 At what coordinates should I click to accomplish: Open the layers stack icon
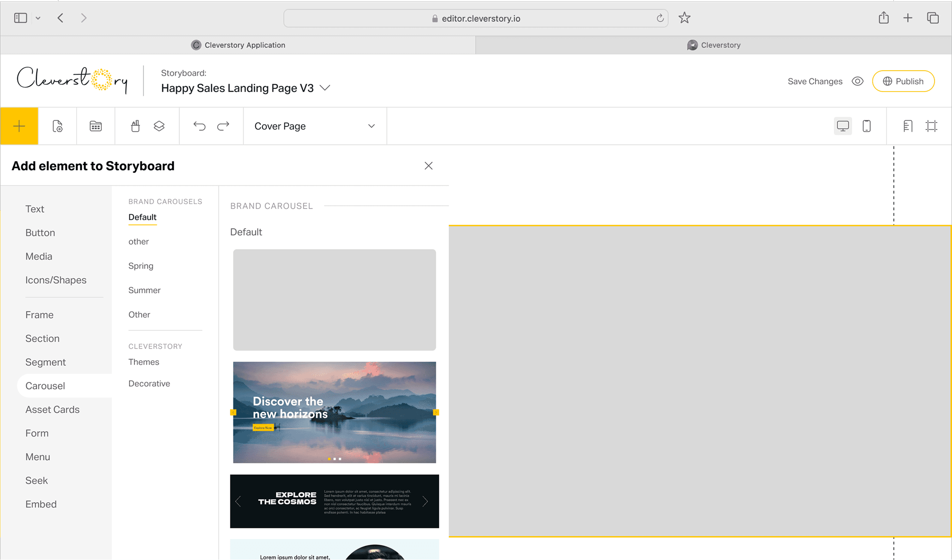click(159, 126)
